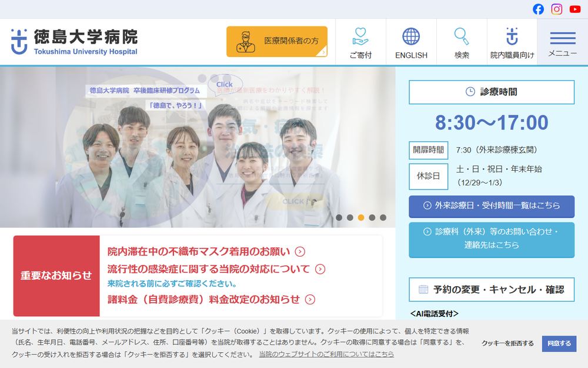Click the 「徳島で、やろう！」 slide caption
588x368 pixels.
tap(175, 105)
